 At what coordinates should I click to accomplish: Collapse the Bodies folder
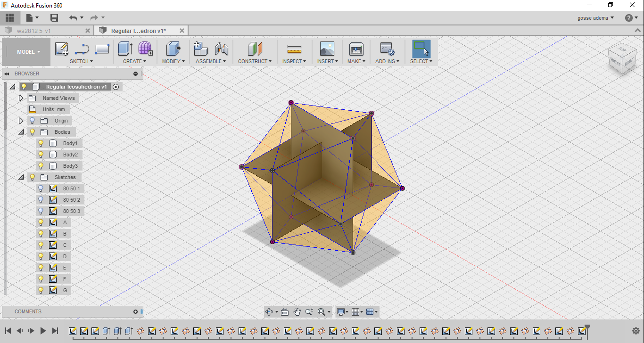[x=21, y=132]
